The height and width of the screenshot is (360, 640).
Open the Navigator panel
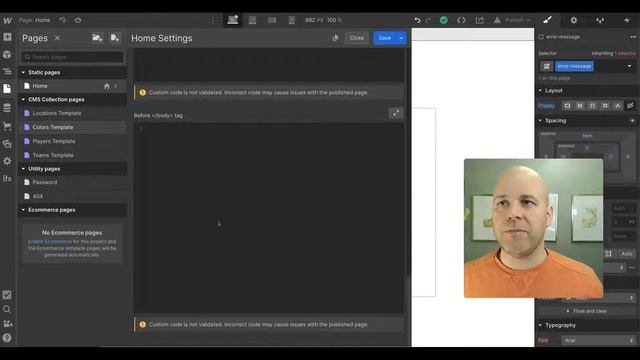[x=7, y=71]
